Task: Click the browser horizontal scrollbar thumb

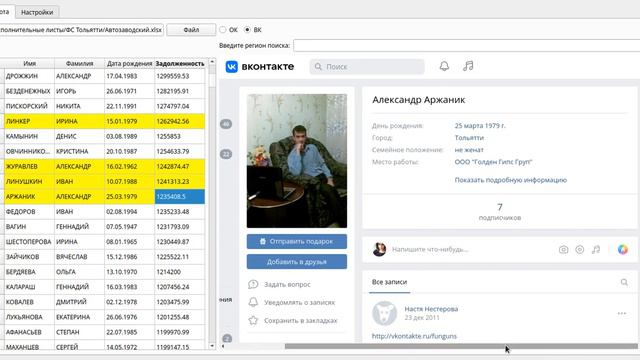Action: pos(461,346)
